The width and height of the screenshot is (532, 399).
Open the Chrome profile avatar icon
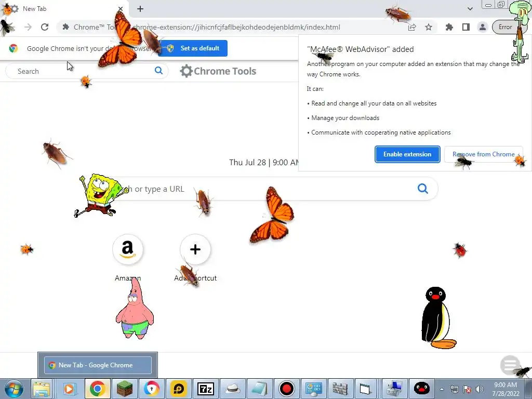(x=482, y=27)
